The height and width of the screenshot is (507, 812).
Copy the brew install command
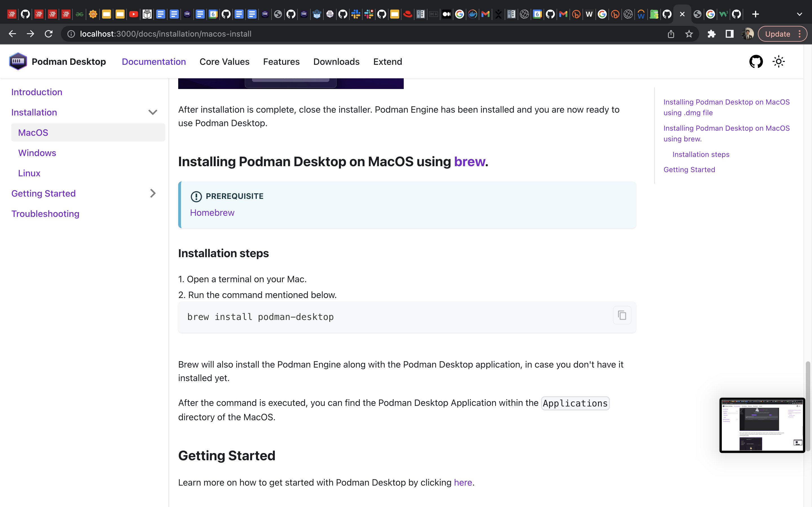tap(622, 315)
